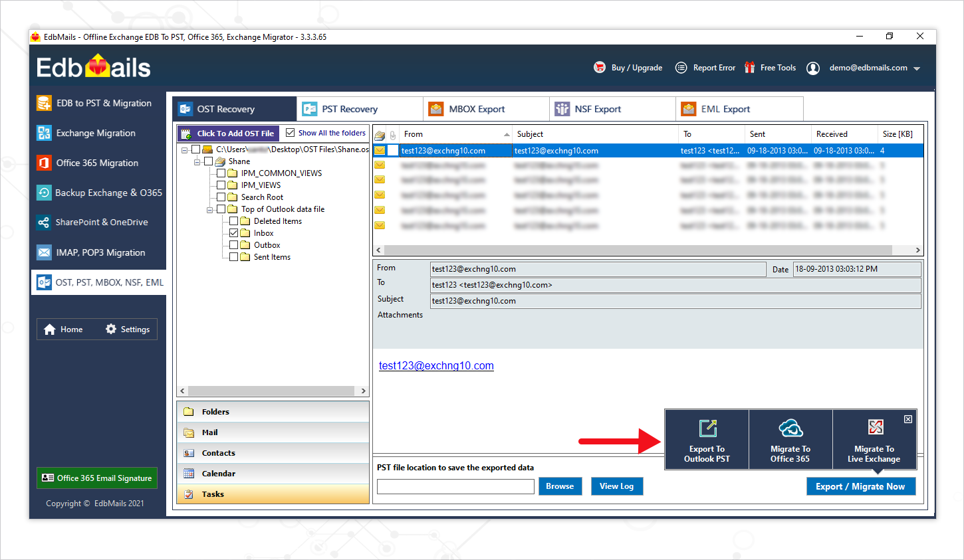
Task: Click folder tree scrollbar left arrow
Action: [183, 391]
